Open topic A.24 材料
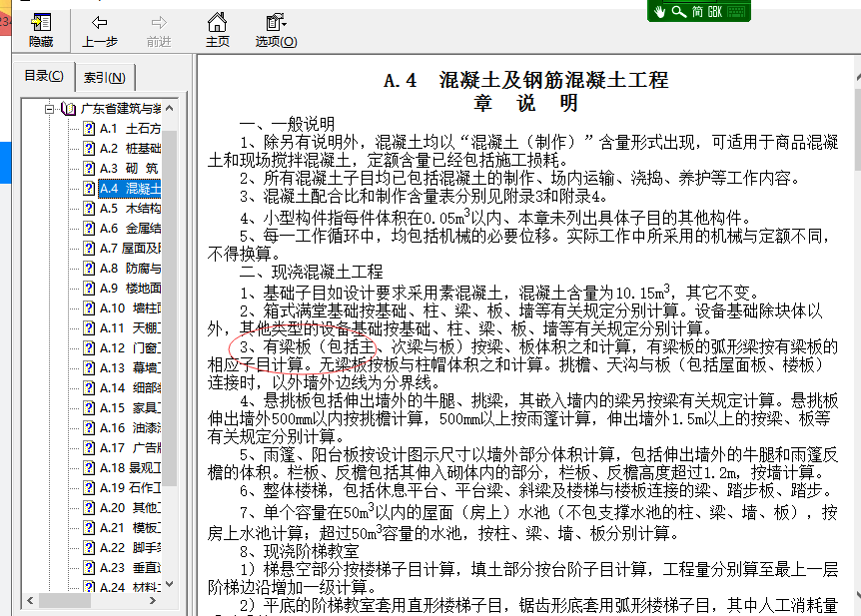Image resolution: width=861 pixels, height=616 pixels. (130, 587)
